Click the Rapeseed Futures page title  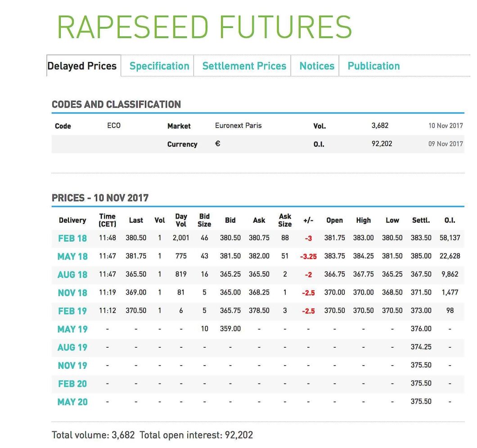tap(204, 27)
